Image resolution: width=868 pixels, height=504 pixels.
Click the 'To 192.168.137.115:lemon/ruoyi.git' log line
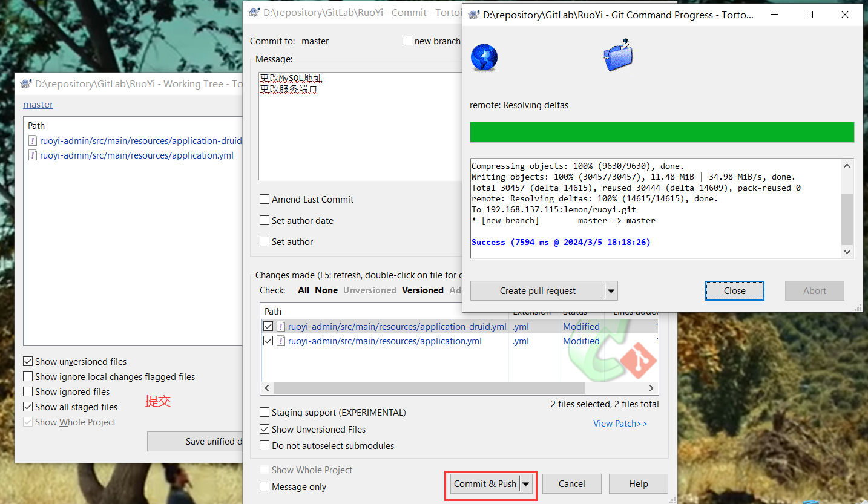click(554, 210)
